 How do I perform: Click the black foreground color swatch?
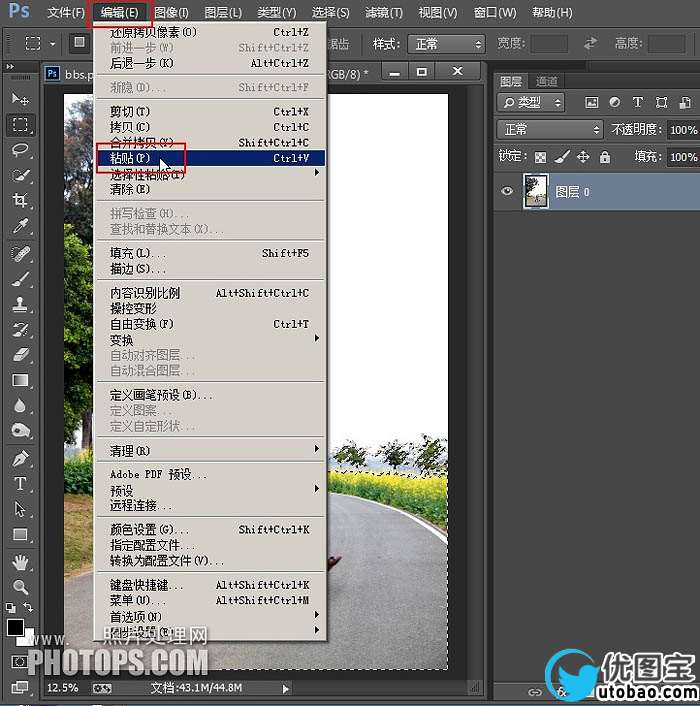point(14,626)
